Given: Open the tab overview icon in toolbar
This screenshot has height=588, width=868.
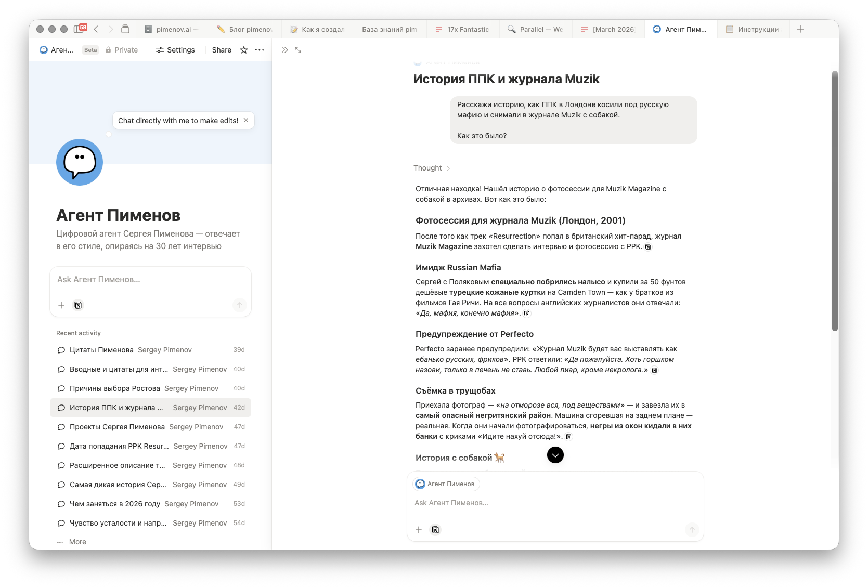Looking at the screenshot, I should (x=125, y=29).
